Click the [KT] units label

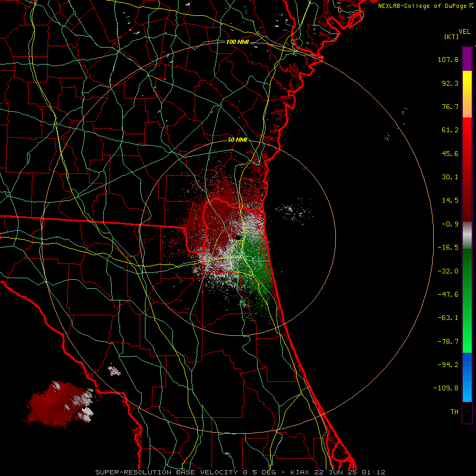[452, 36]
